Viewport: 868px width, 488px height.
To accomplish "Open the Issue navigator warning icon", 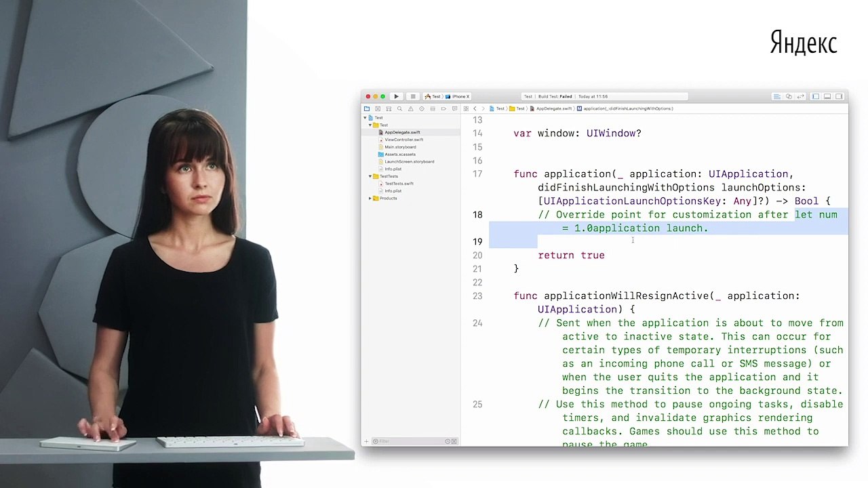I will (410, 108).
